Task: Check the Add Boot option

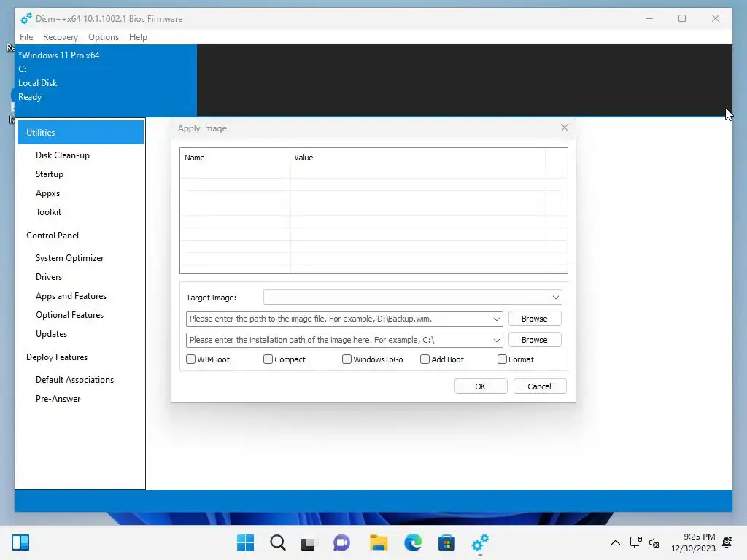Action: pos(425,359)
